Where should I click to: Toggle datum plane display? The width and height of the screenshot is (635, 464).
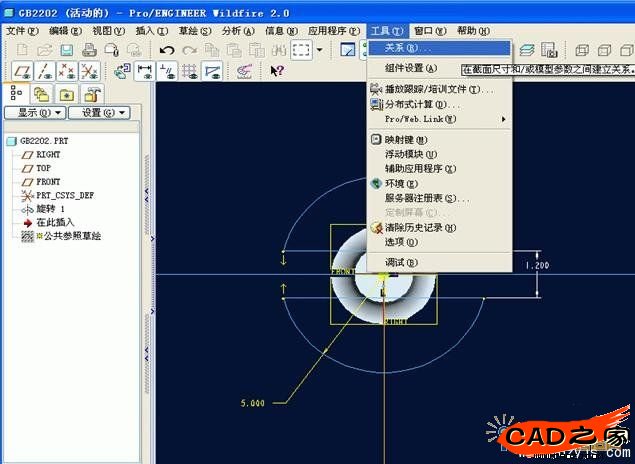(22, 71)
